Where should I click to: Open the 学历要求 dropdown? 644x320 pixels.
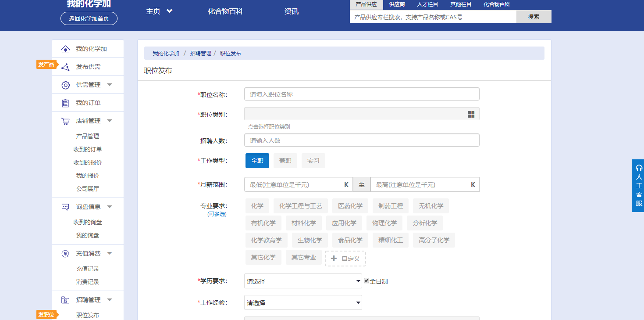302,281
